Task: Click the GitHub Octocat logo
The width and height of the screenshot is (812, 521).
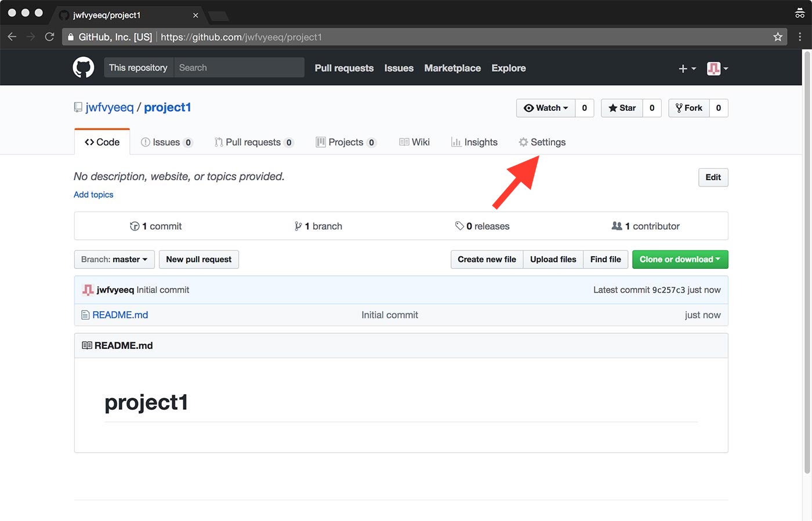Action: click(84, 68)
